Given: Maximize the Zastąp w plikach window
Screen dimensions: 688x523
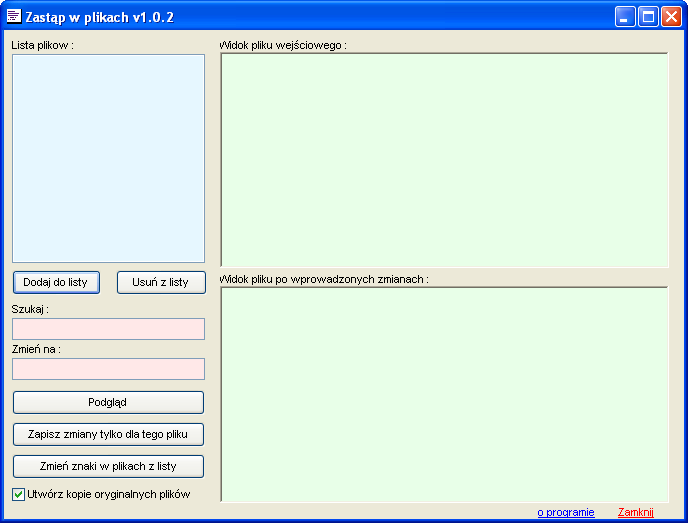Looking at the screenshot, I should [648, 16].
